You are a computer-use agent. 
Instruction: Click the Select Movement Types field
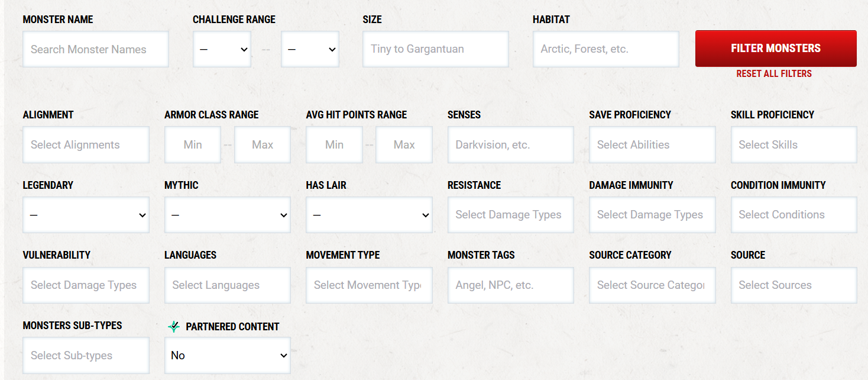tap(369, 285)
